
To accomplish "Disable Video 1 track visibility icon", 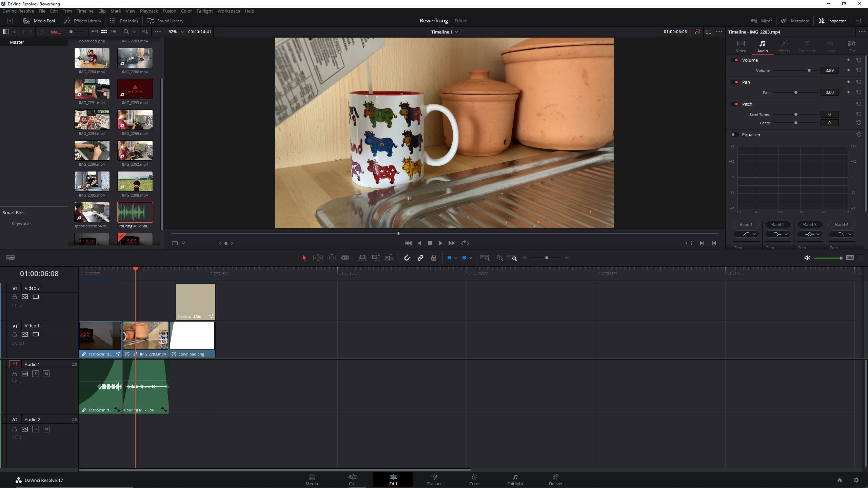I will (x=36, y=334).
